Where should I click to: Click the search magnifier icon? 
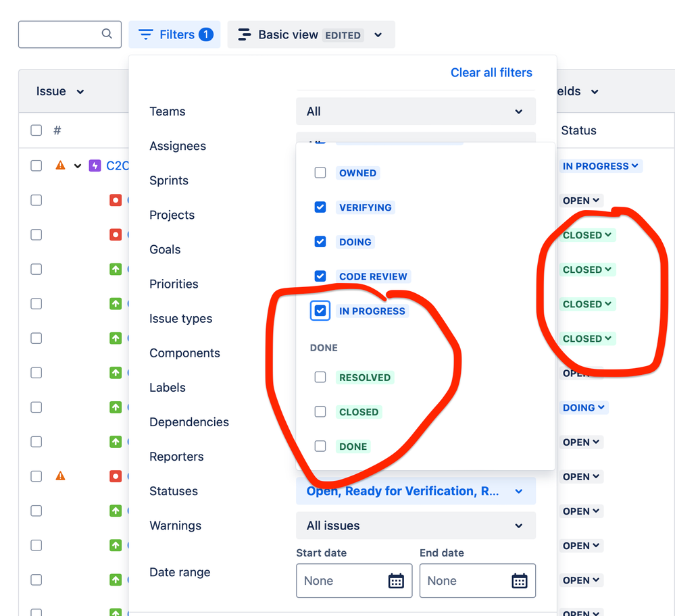107,34
